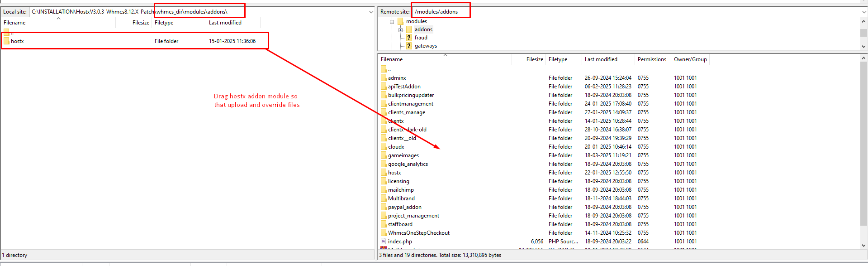Select the project_management remote folder
The image size is (868, 266).
(413, 216)
